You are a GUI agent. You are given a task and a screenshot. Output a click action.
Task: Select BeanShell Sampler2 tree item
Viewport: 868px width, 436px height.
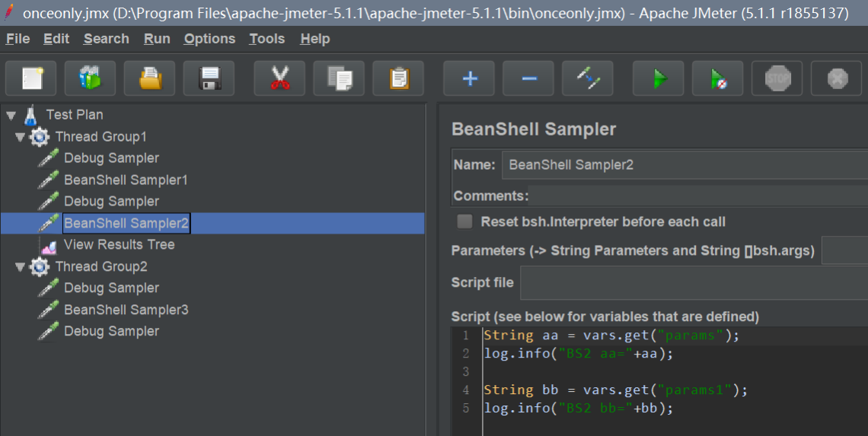pos(126,224)
